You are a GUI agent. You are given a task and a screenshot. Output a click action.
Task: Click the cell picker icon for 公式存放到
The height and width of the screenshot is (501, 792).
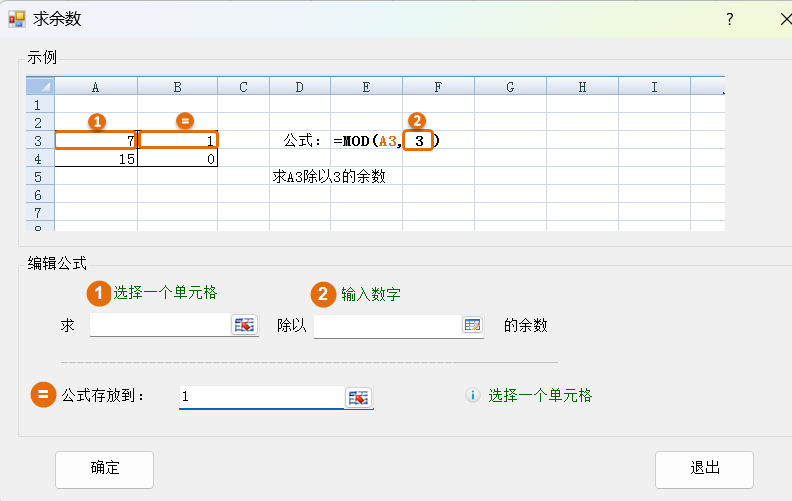[358, 397]
